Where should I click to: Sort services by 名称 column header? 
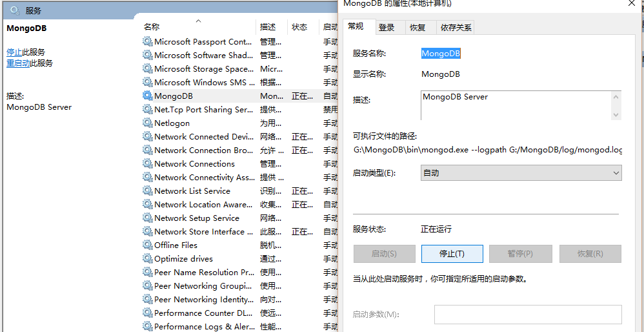198,26
